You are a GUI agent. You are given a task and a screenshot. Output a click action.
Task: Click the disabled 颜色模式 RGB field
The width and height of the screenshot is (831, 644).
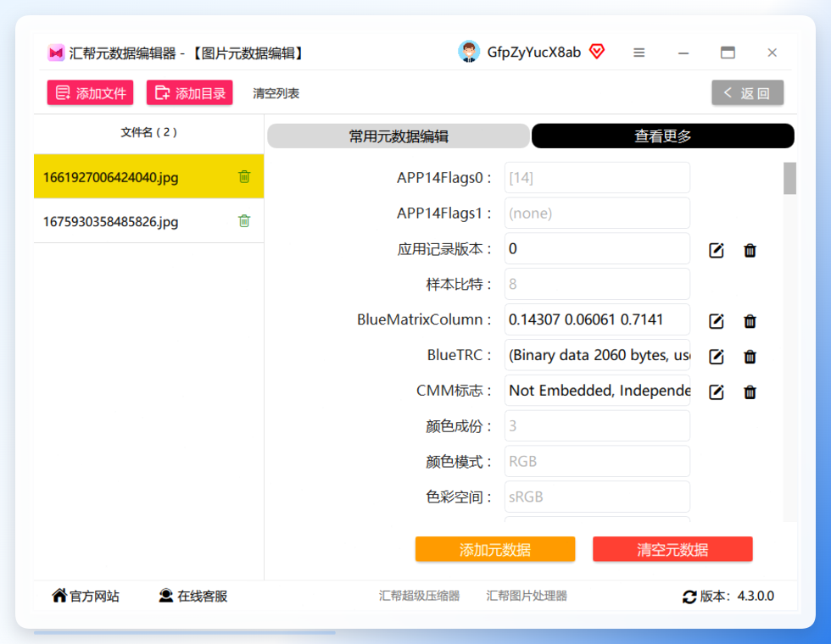[597, 461]
